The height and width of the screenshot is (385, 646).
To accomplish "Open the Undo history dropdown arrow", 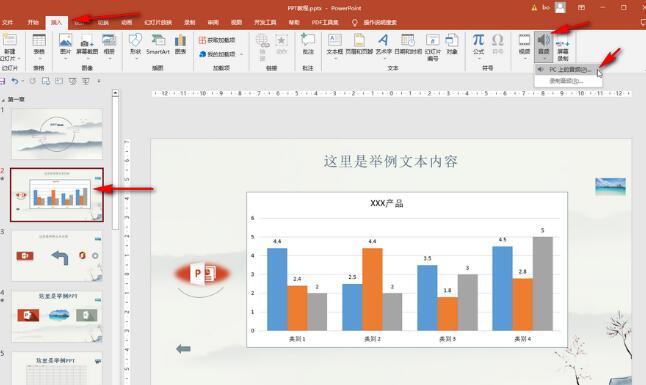I will coord(22,81).
